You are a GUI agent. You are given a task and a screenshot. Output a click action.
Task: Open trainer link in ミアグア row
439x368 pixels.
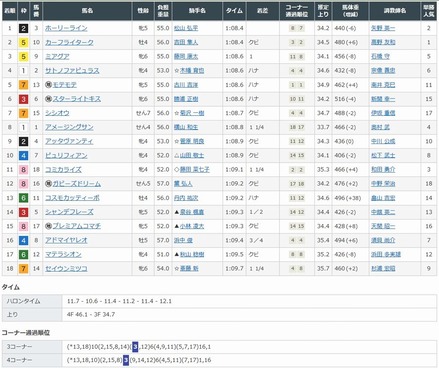[x=380, y=57]
